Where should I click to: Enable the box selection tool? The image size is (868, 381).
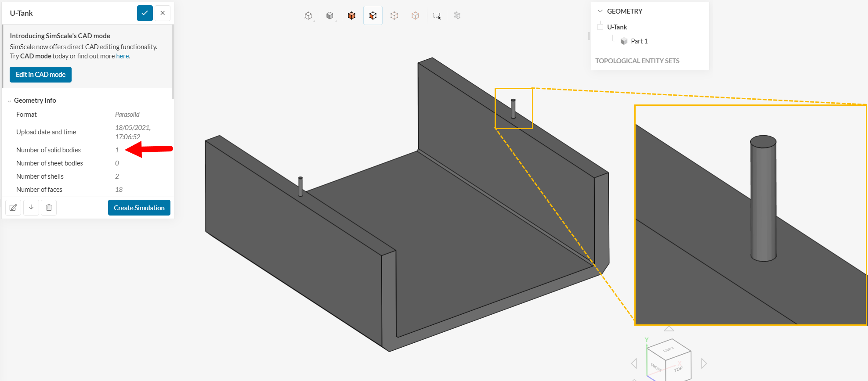click(437, 16)
